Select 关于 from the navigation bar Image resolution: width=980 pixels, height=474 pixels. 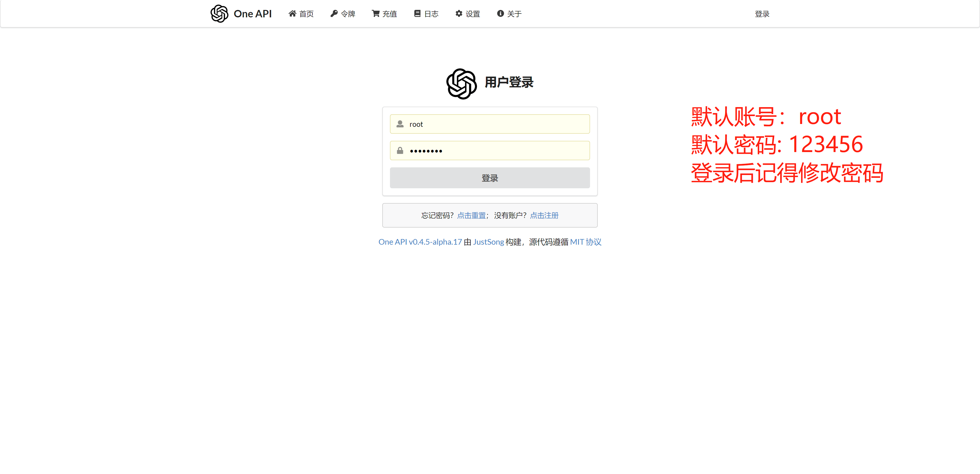tap(509, 14)
